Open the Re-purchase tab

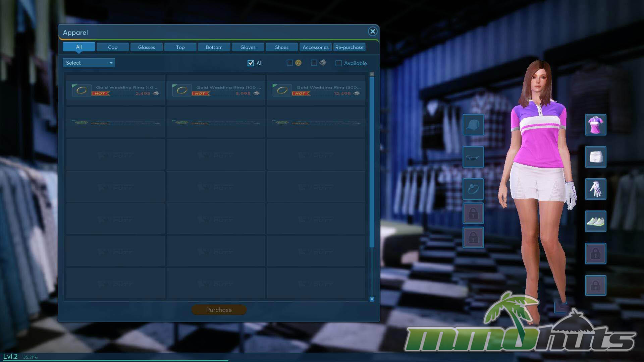(x=349, y=47)
